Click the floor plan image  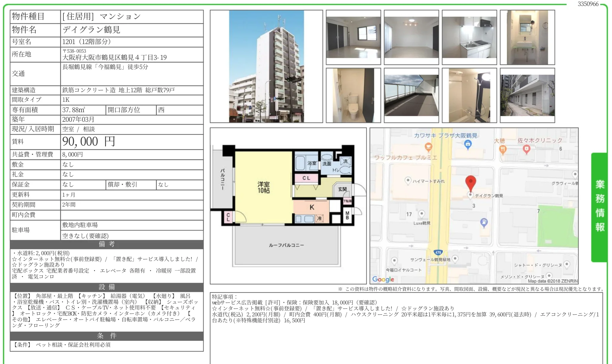(288, 206)
